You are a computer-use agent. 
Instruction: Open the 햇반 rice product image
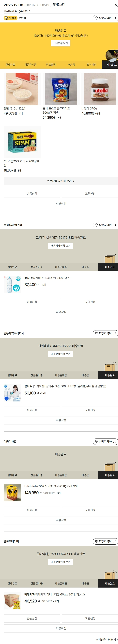[x=22, y=89]
